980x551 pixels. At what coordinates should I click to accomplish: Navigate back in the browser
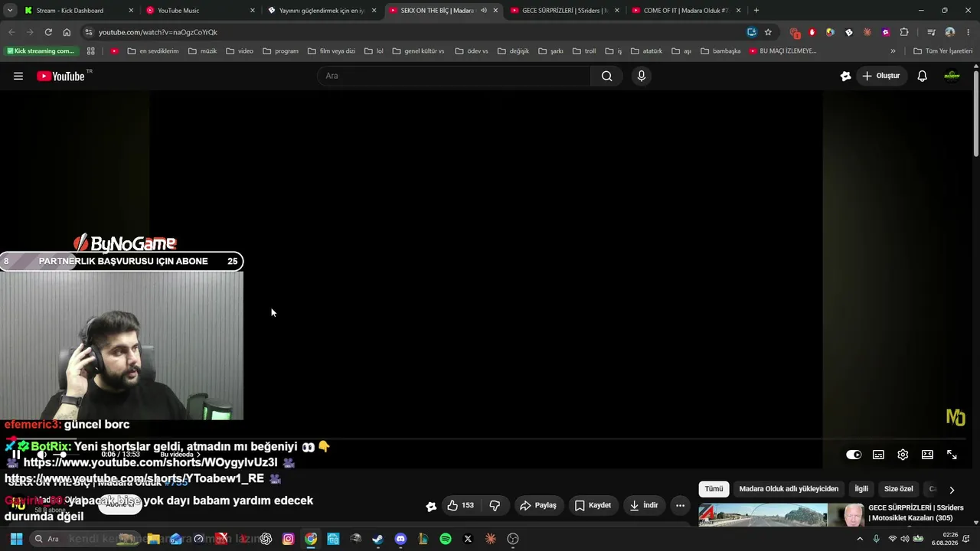pos(11,32)
